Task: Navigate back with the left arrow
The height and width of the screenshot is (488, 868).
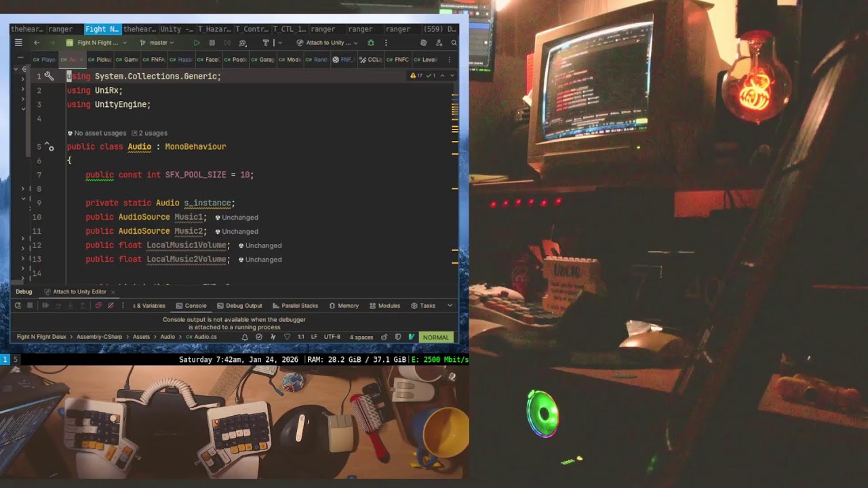Action: 37,43
